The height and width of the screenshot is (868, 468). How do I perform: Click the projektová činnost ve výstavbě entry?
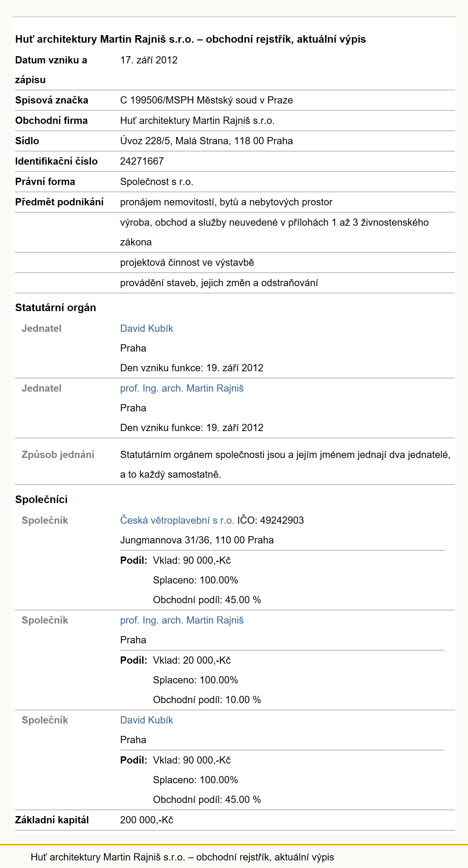coord(187,263)
